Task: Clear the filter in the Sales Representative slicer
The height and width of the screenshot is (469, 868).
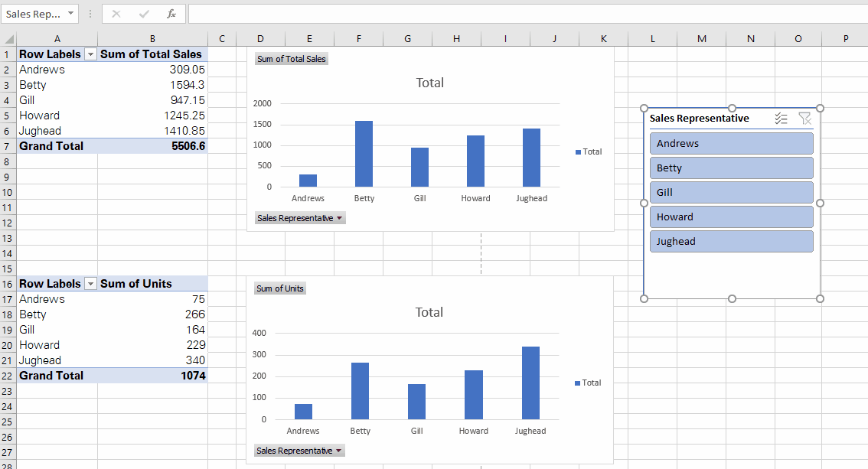Action: tap(804, 119)
